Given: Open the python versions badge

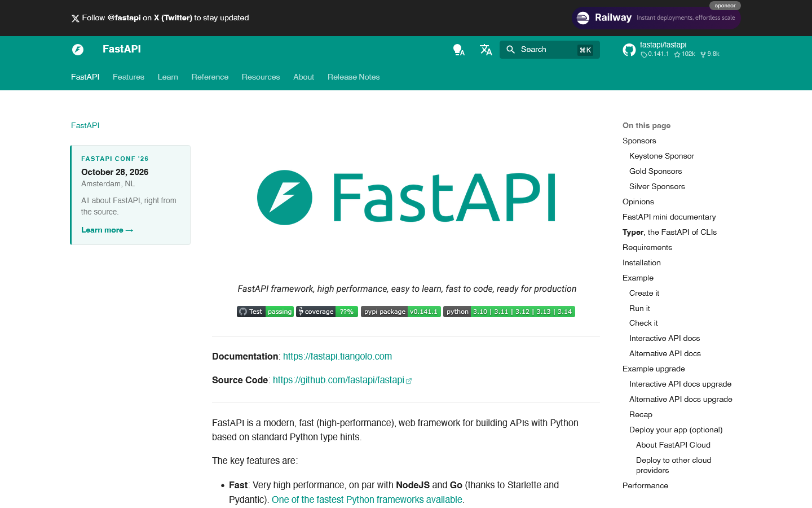Looking at the screenshot, I should point(509,312).
